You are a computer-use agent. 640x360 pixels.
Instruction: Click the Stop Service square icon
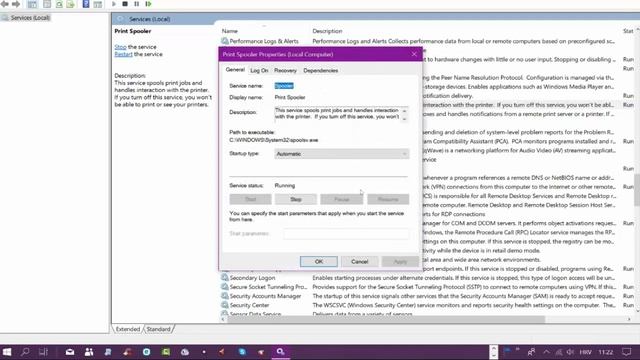[125, 4]
